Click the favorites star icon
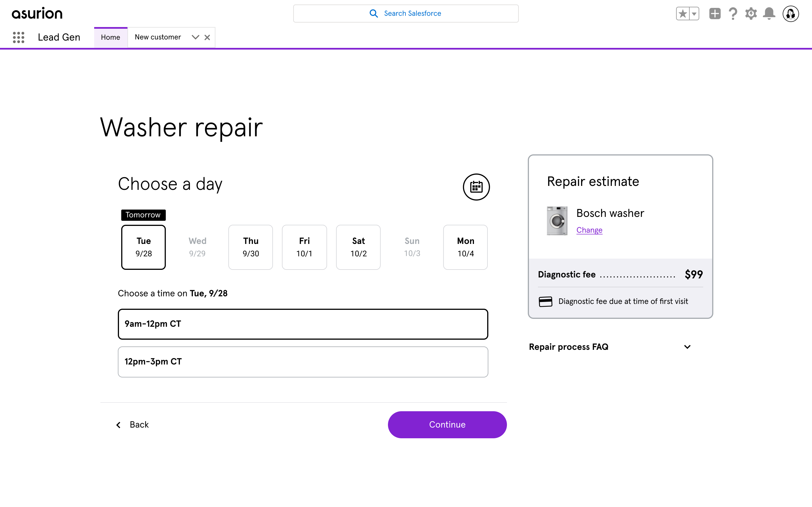 click(683, 14)
